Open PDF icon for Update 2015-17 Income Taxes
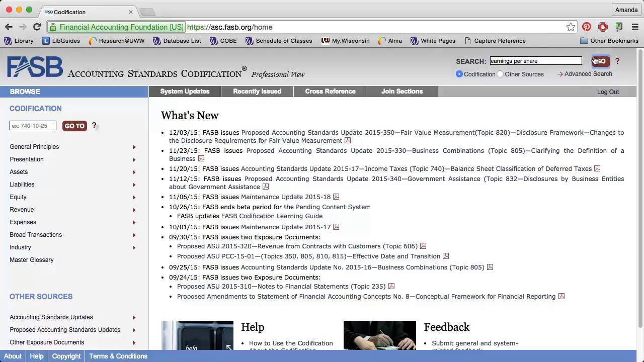Viewport: 644px width, 362px height. click(x=597, y=169)
